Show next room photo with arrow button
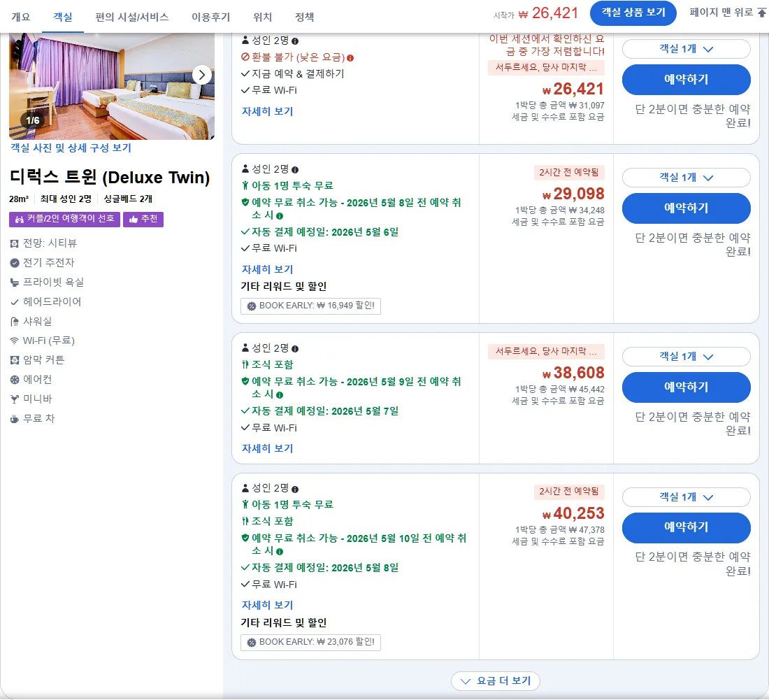Viewport: 769px width, 700px height. pos(201,75)
